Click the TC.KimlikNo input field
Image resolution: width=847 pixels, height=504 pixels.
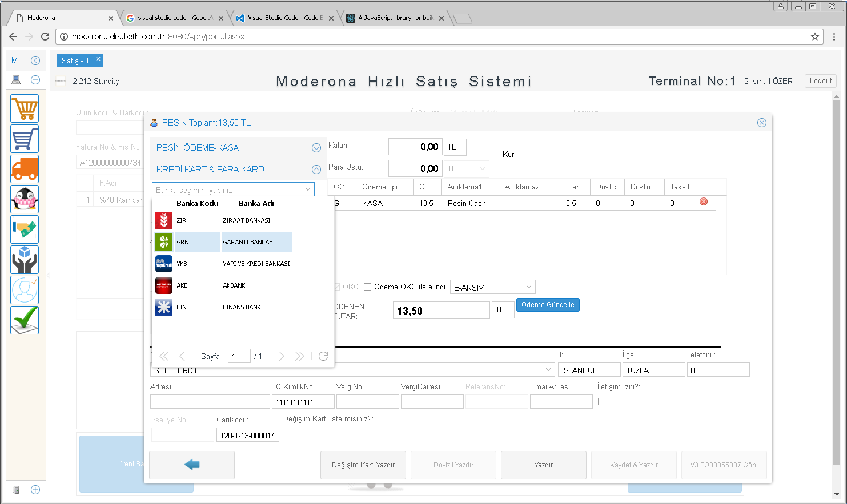(303, 402)
